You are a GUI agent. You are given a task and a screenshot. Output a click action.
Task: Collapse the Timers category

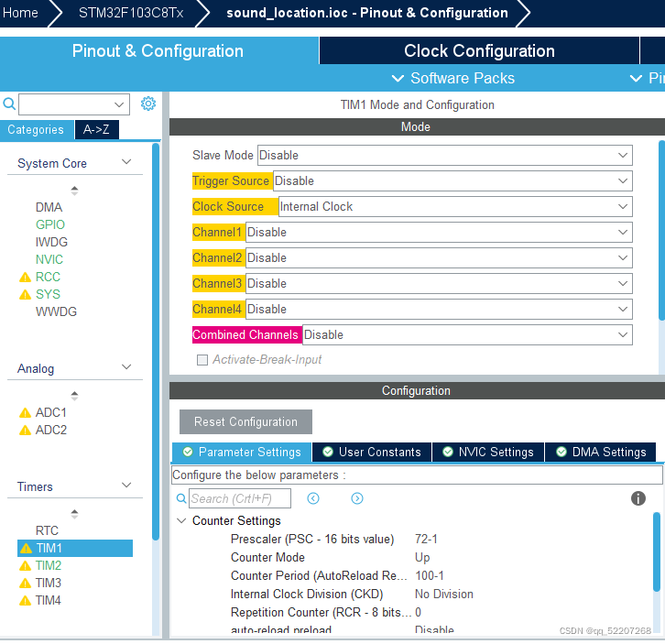(x=126, y=486)
